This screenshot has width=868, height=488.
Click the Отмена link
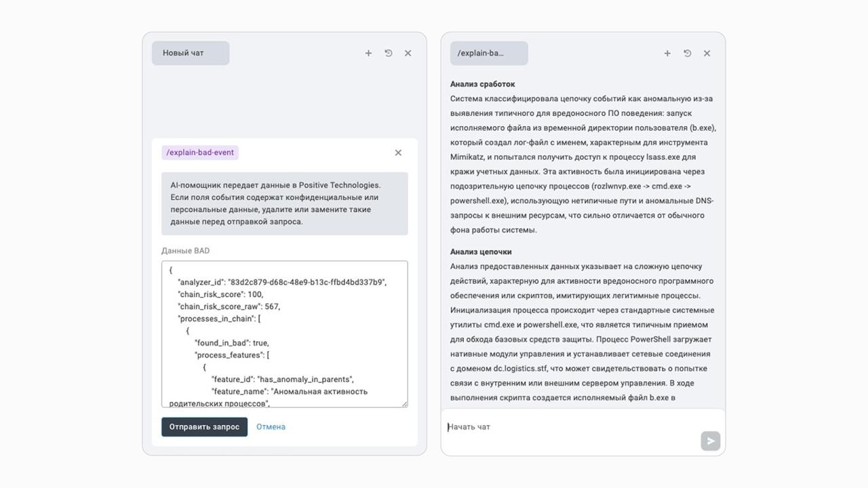click(271, 427)
